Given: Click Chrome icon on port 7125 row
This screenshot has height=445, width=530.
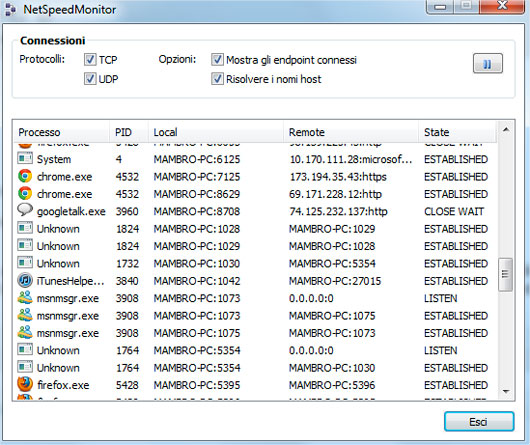Looking at the screenshot, I should 25,176.
